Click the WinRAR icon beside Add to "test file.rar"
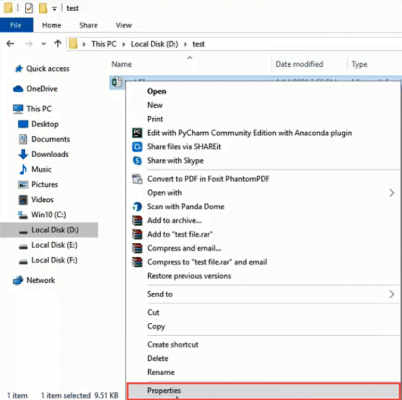 point(137,234)
